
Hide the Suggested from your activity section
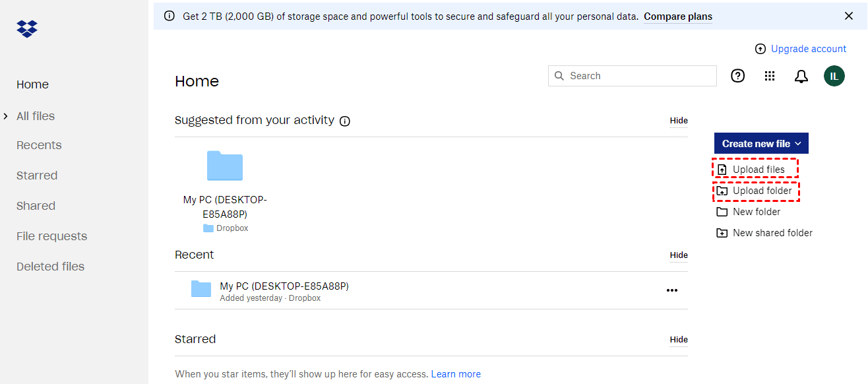point(679,121)
